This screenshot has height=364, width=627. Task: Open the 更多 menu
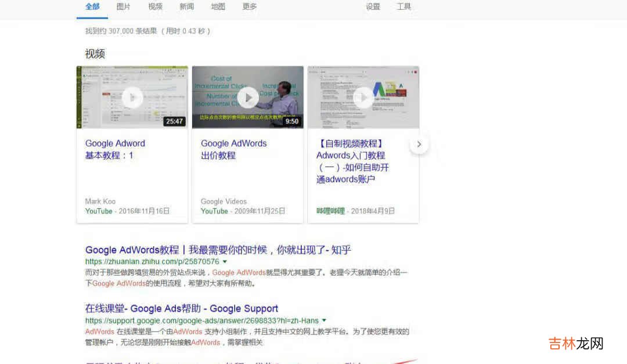(x=250, y=7)
